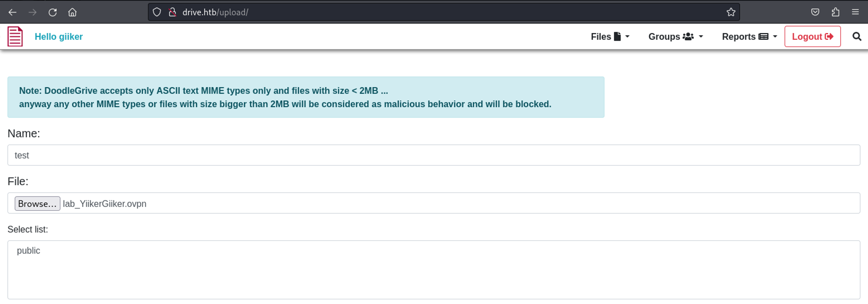This screenshot has height=304, width=868.
Task: Open the Firefox extensions puzzle icon
Action: pyautogui.click(x=835, y=12)
